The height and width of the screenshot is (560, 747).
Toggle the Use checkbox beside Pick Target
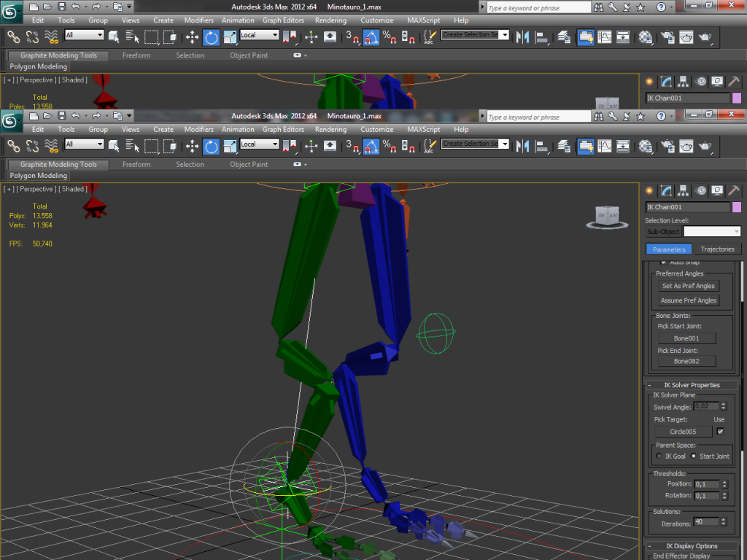720,432
